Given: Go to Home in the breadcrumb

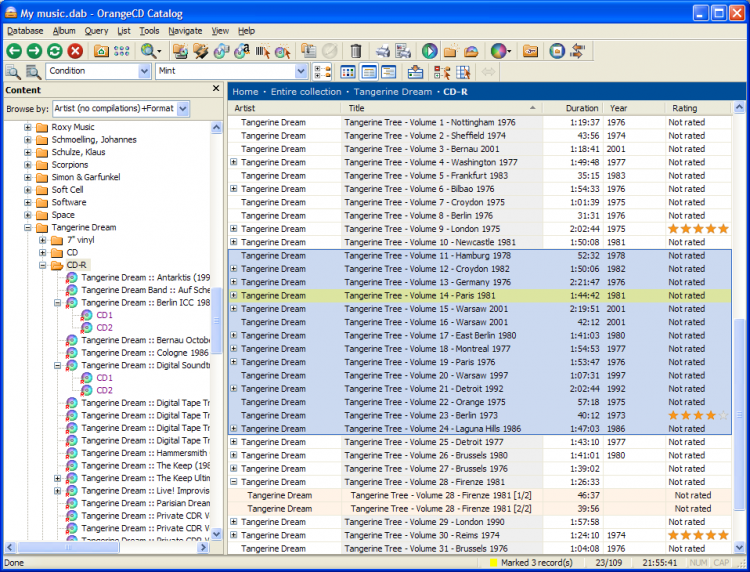Looking at the screenshot, I should tap(245, 92).
